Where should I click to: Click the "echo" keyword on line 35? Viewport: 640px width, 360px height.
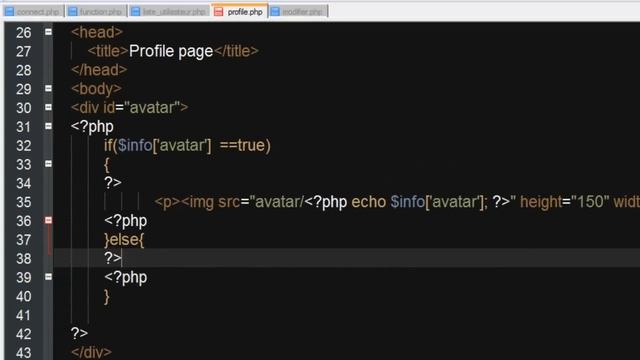coord(369,202)
